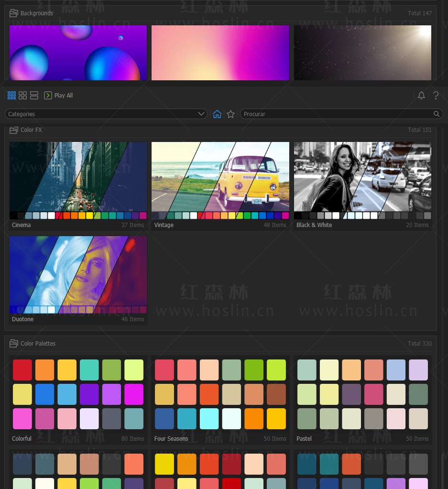Viewport: 448px width, 489px height.
Task: Click the Pastel label text
Action: tap(304, 438)
